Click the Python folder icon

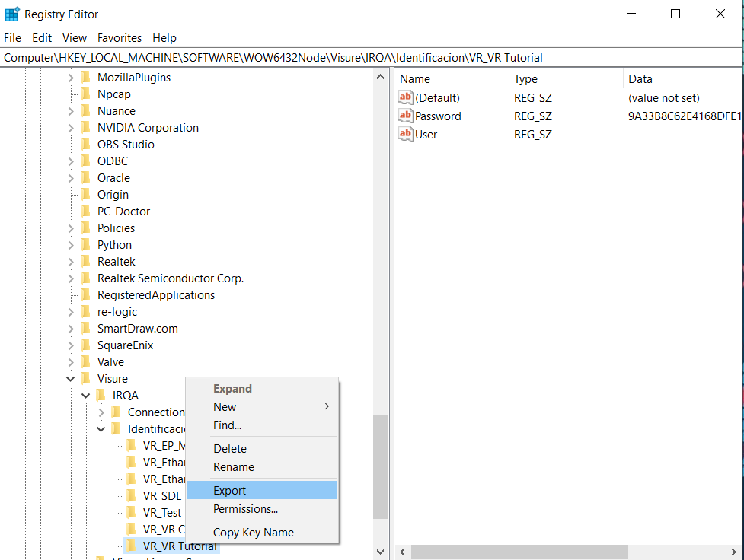click(86, 245)
